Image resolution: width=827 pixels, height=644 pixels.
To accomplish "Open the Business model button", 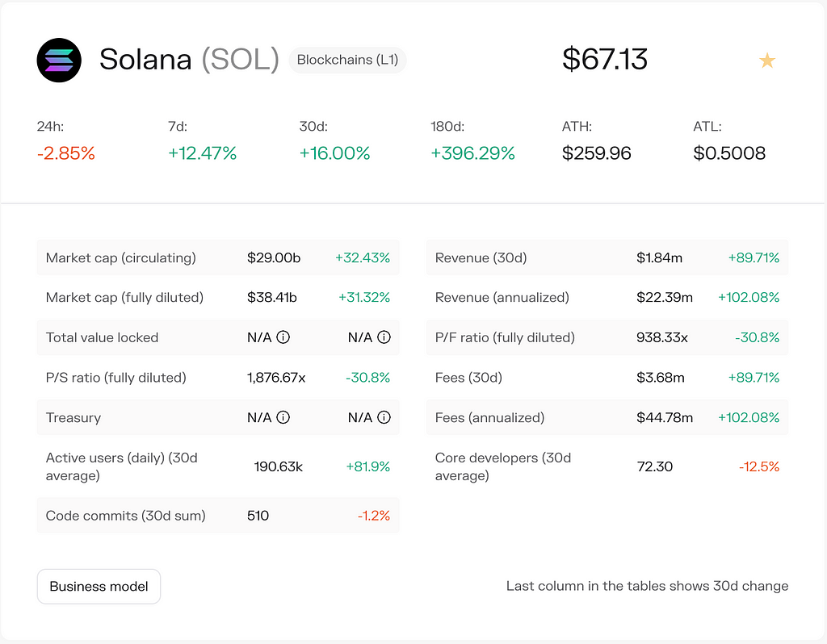I will (x=99, y=587).
